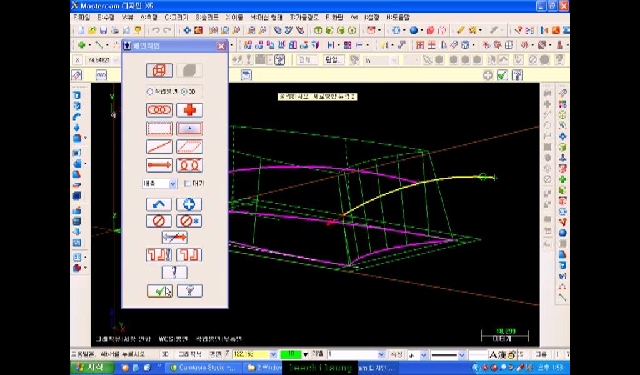Open the chaining options wrench icon

point(175,272)
